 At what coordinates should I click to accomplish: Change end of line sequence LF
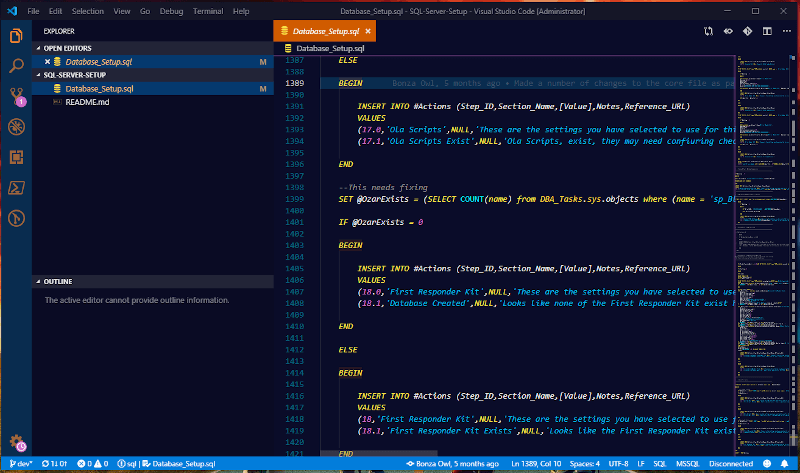pyautogui.click(x=641, y=464)
